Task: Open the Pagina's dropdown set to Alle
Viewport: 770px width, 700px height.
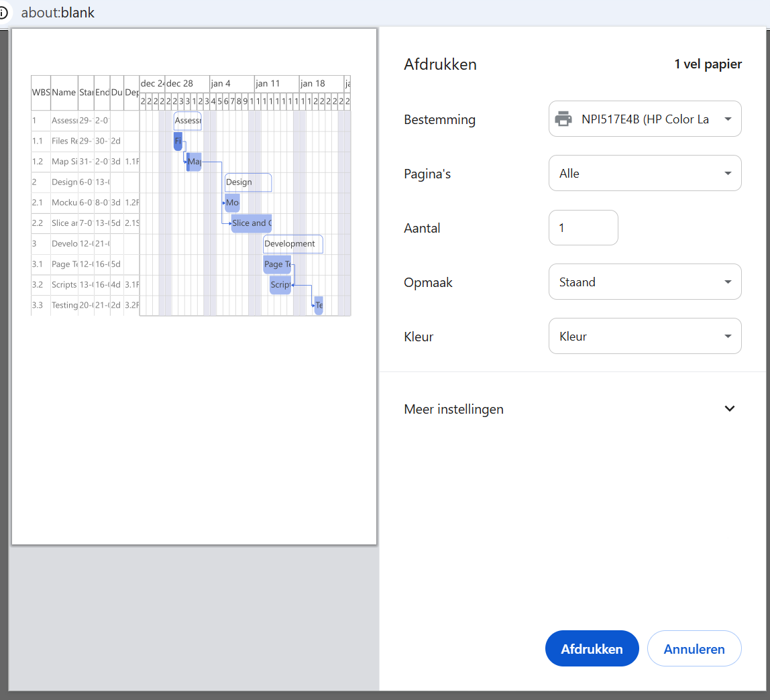Action: click(645, 174)
